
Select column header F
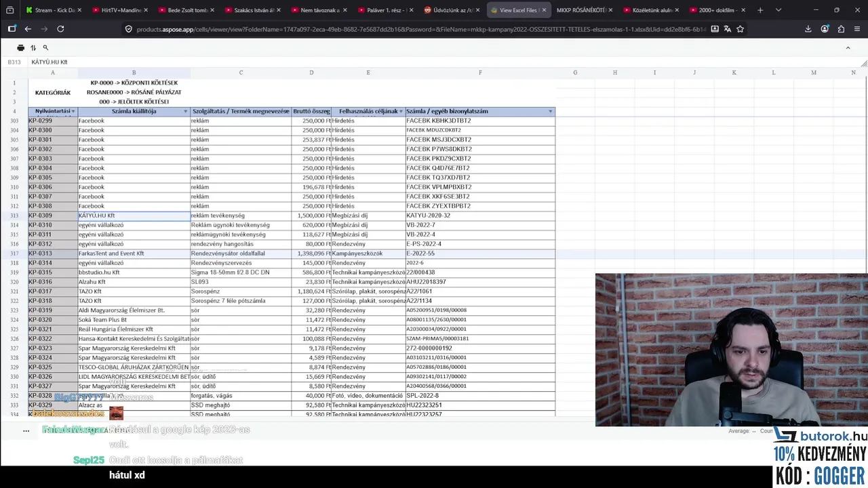tap(480, 73)
